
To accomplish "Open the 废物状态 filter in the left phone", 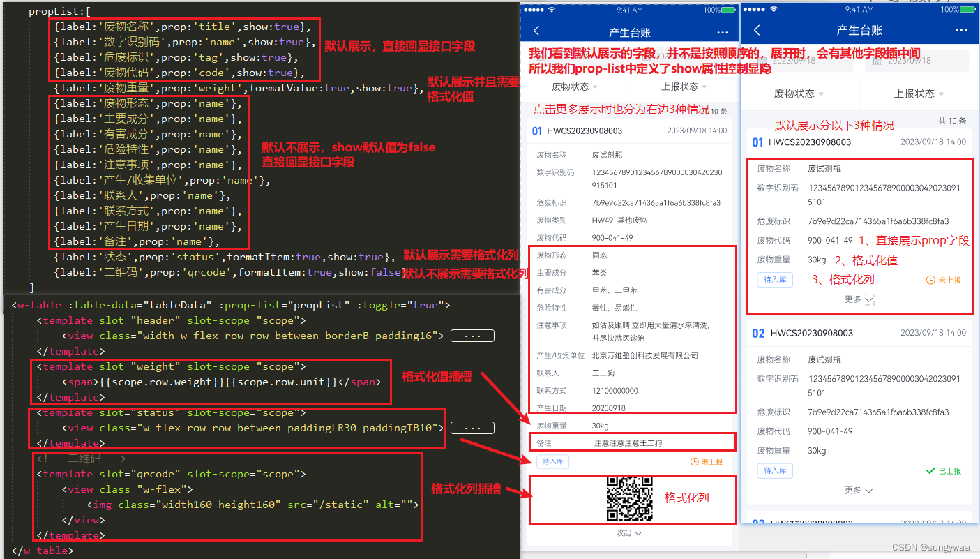I will 575,87.
